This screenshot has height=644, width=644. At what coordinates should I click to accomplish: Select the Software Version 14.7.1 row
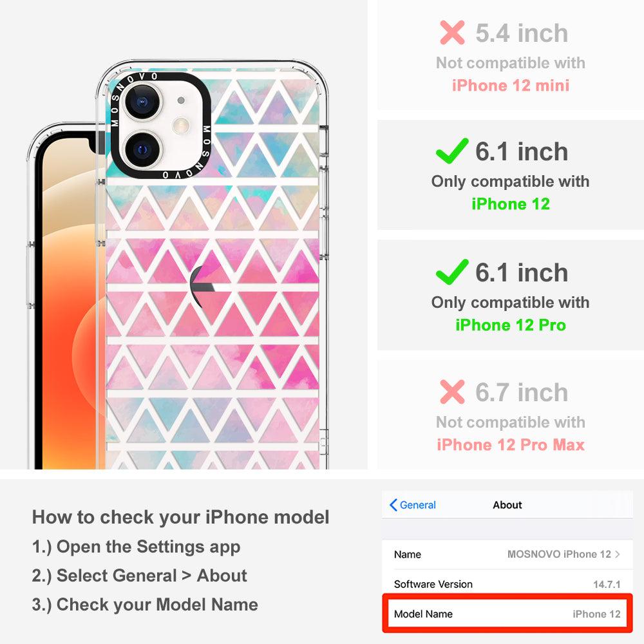click(x=507, y=584)
